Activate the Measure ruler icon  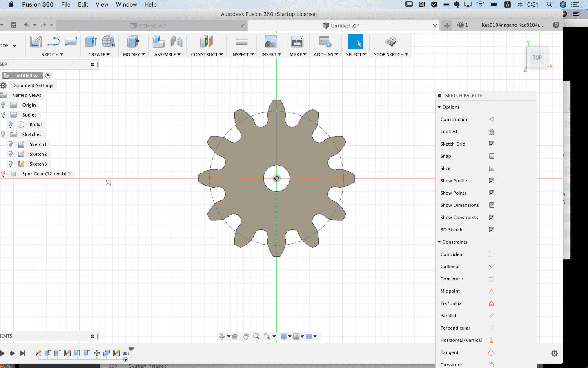[x=242, y=42]
